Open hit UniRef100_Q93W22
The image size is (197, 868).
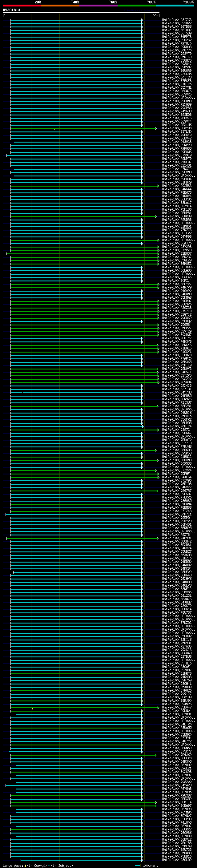coord(177,23)
